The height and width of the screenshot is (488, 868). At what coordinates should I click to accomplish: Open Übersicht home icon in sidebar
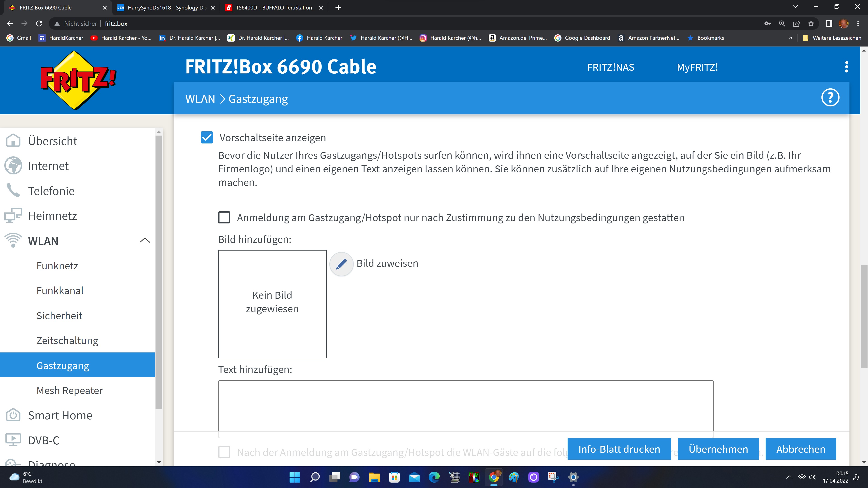pos(13,141)
